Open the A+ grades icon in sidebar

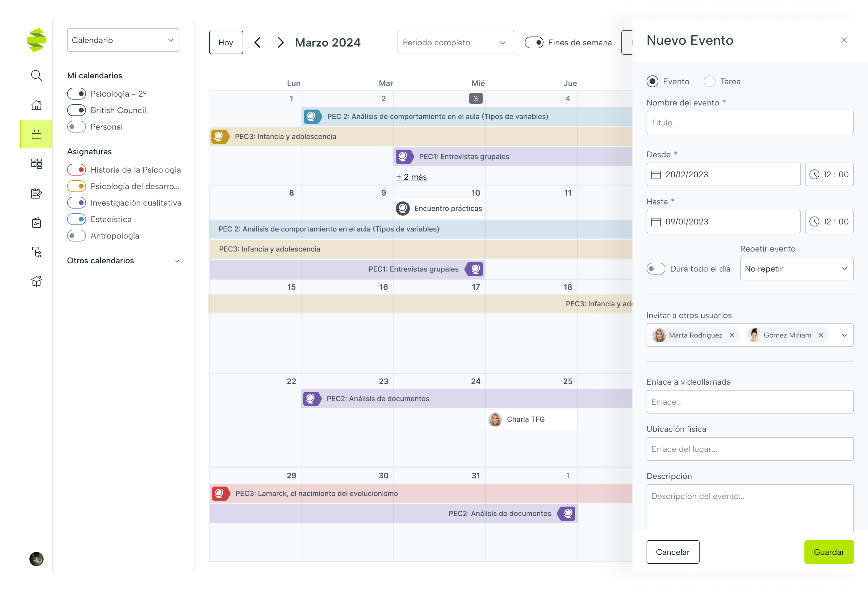click(36, 223)
